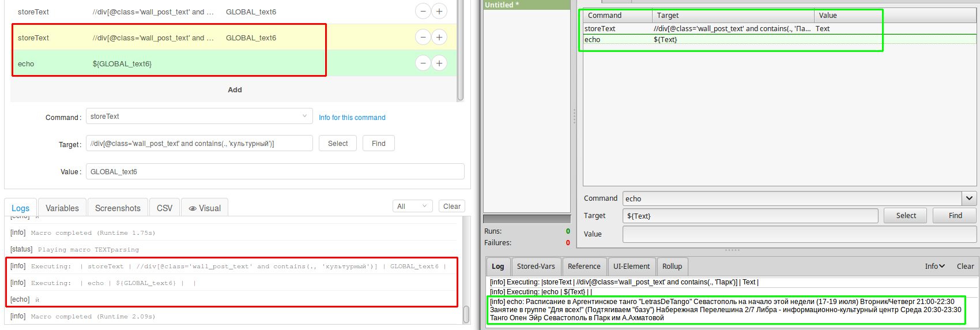This screenshot has width=980, height=330.
Task: Switch to the Variables tab
Action: 62,208
